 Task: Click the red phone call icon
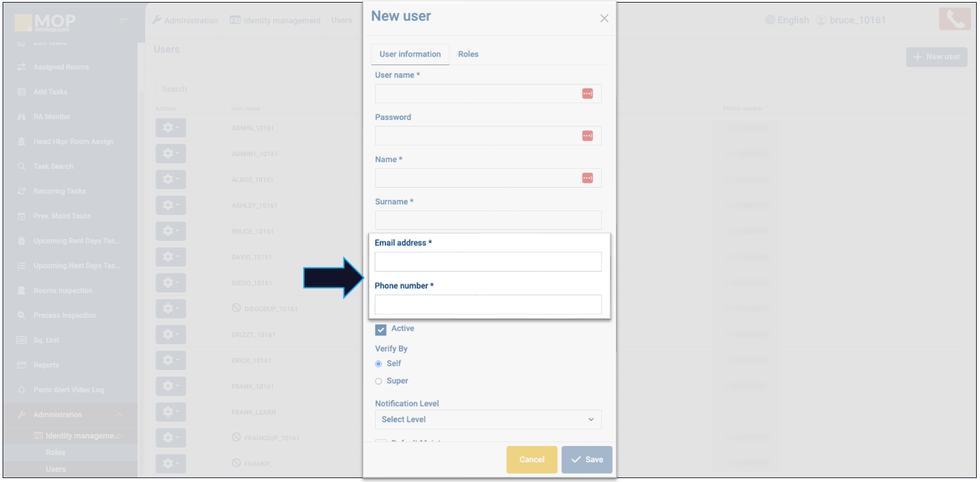coord(954,20)
